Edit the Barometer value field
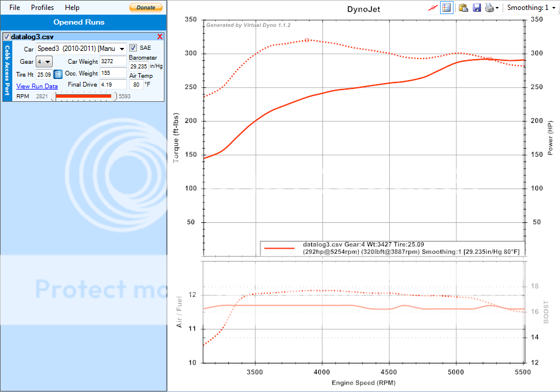The image size is (560, 392). [139, 66]
